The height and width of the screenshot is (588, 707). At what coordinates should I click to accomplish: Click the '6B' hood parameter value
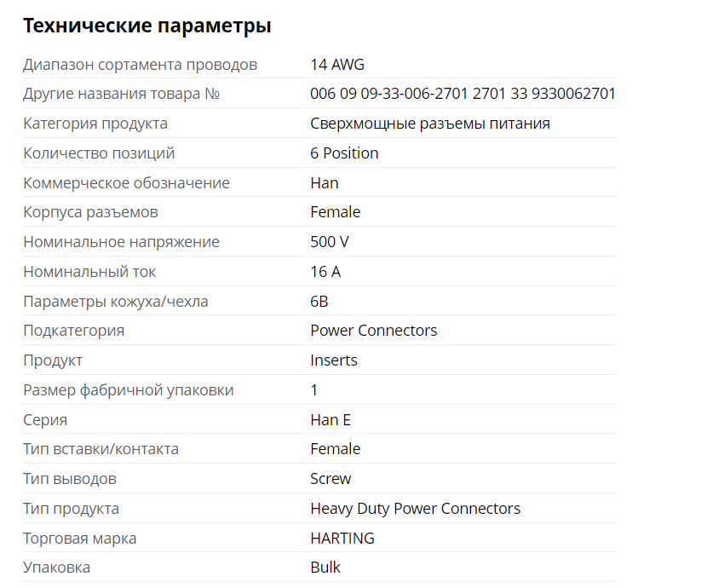tap(319, 302)
